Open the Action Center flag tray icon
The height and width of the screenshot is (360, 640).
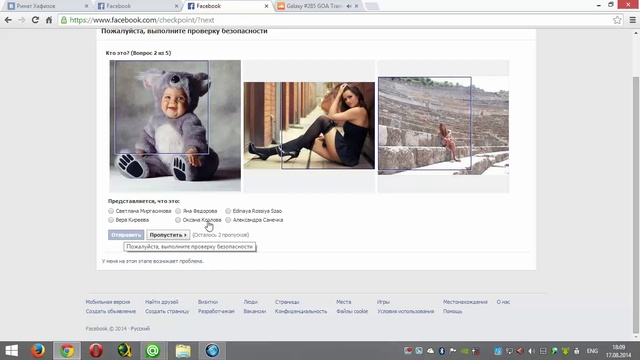(453, 351)
